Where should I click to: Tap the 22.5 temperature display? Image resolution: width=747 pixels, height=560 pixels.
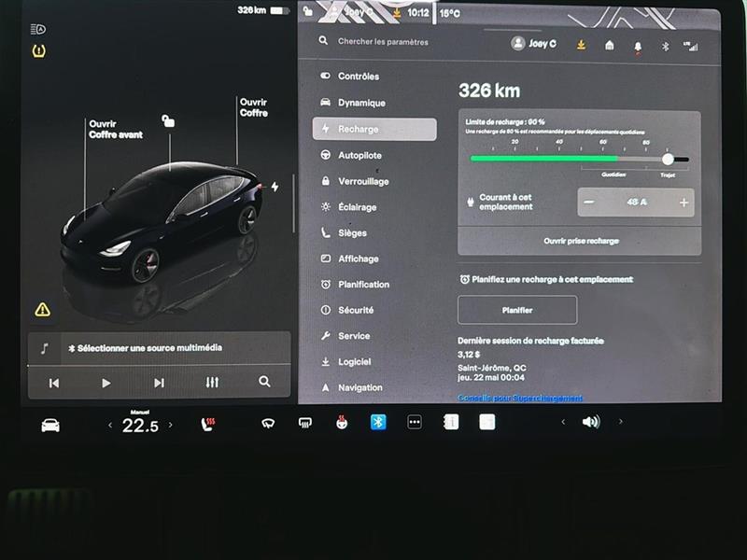tap(140, 426)
